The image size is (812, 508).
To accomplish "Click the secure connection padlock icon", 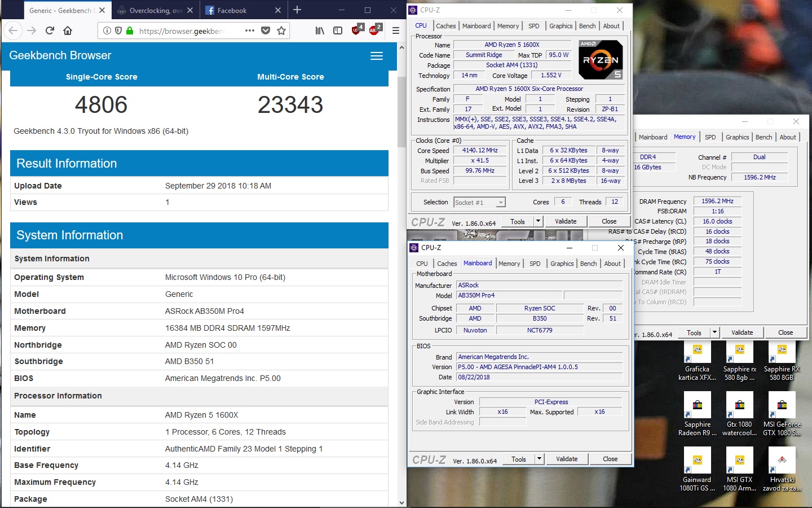I will [130, 30].
